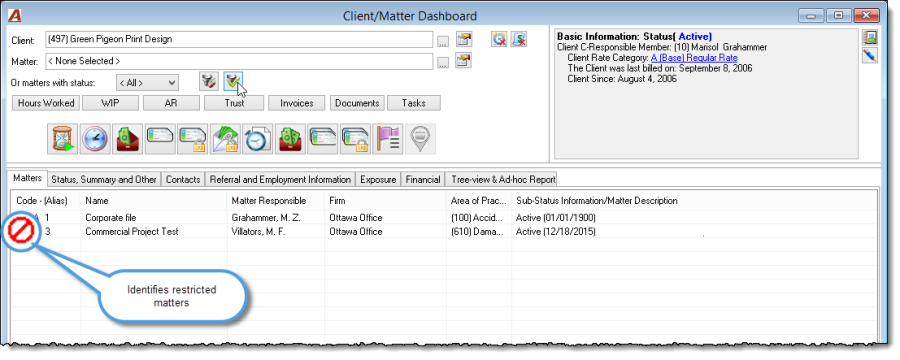The image size is (900, 360).
Task: Switch to the Financial tab
Action: tap(422, 180)
